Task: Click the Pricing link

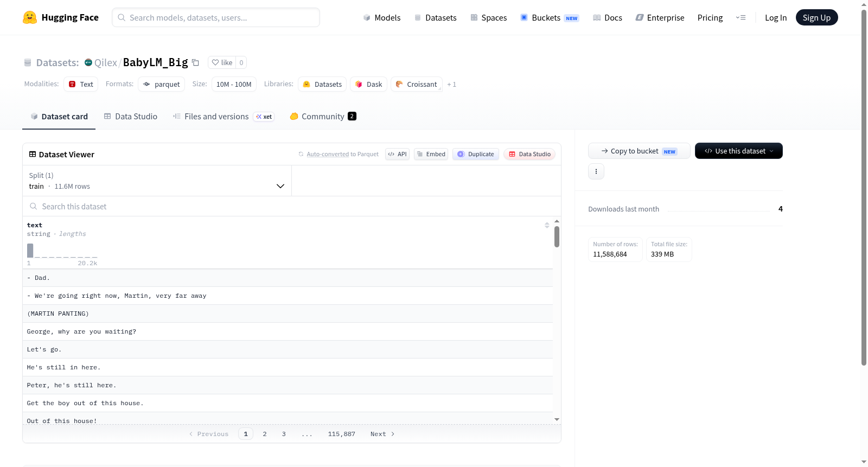Action: coord(710,18)
